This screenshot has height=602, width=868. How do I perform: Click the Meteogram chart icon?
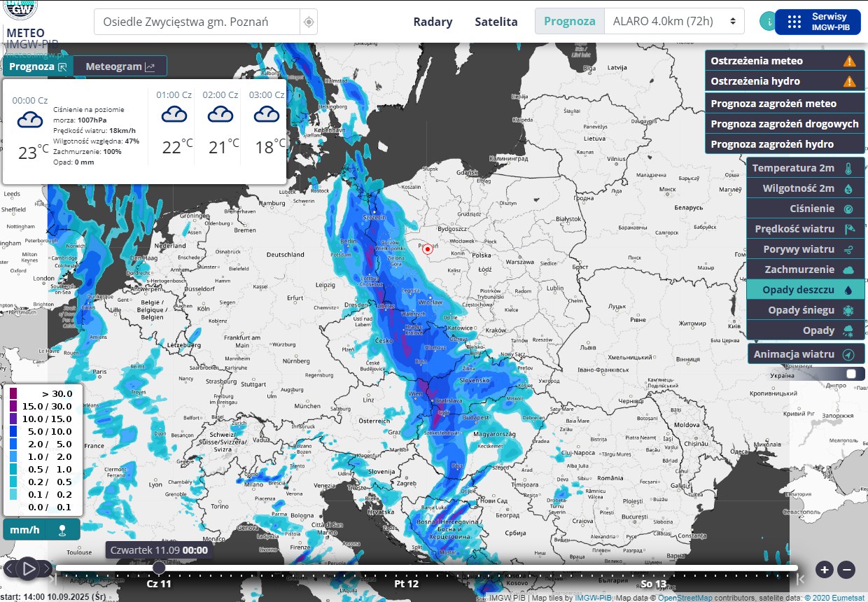(150, 67)
